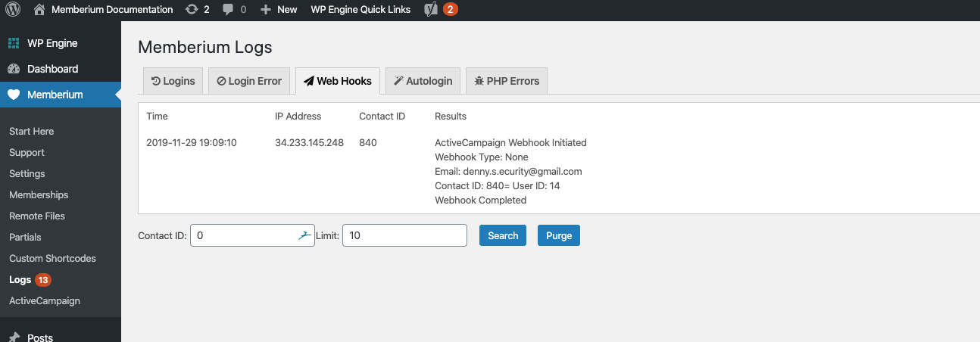Open WP Engine Quick Links menu
Screen dimensions: 980x342
click(360, 10)
